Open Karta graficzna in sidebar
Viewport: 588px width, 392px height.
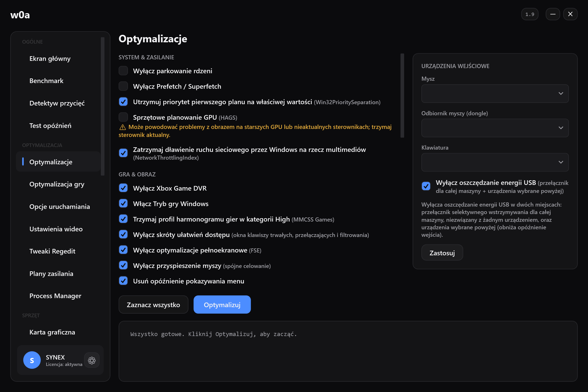pyautogui.click(x=58, y=332)
